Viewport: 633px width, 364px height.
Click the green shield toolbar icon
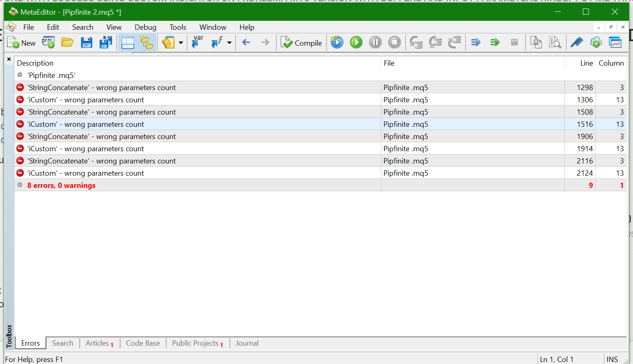[x=596, y=42]
